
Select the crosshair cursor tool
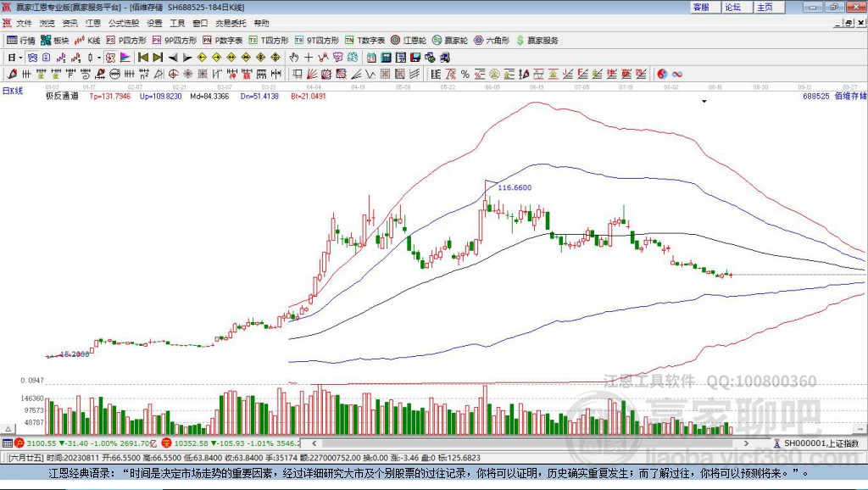tap(309, 58)
